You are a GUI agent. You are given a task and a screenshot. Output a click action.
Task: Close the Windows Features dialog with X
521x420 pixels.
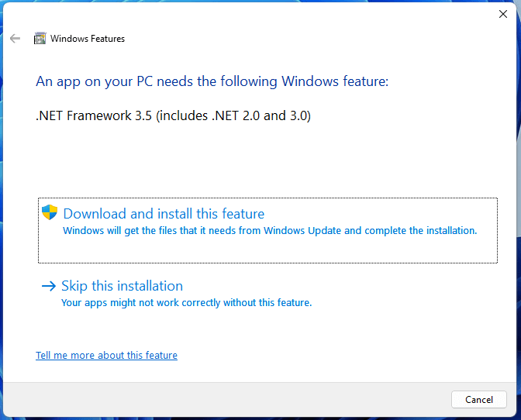(x=503, y=14)
